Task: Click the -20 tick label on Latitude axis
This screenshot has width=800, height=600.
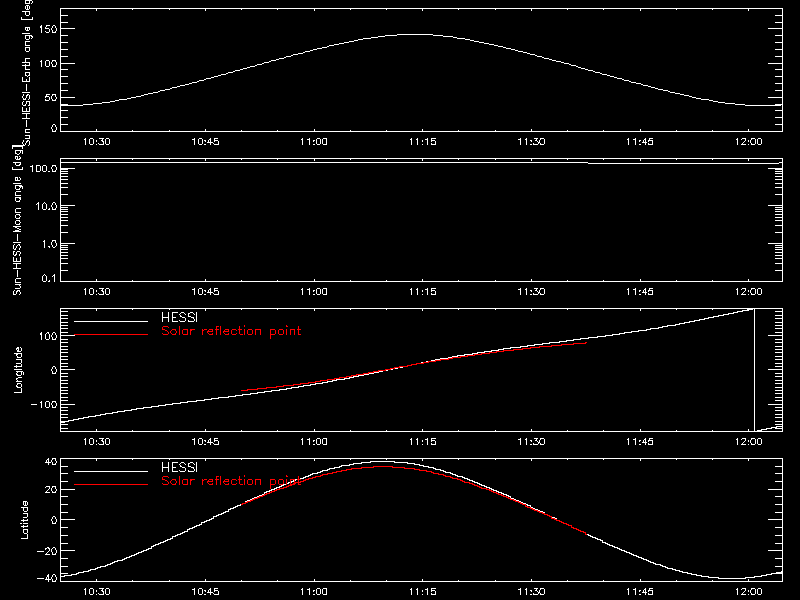Action: [47, 551]
